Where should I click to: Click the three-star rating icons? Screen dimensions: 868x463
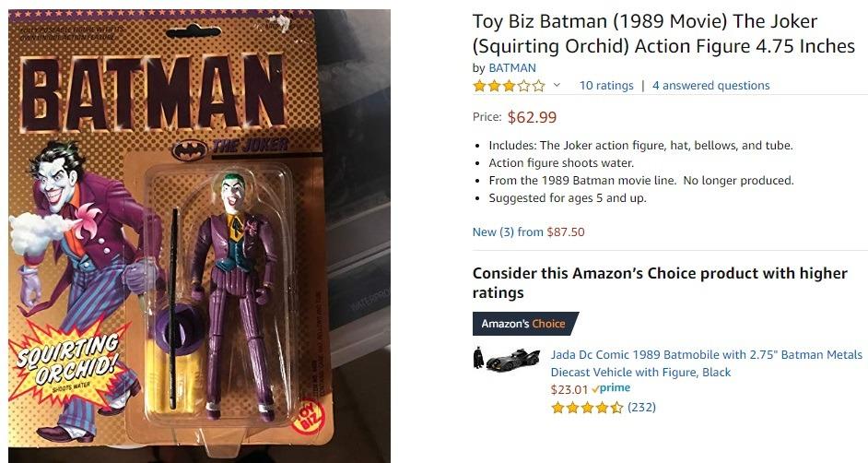509,86
